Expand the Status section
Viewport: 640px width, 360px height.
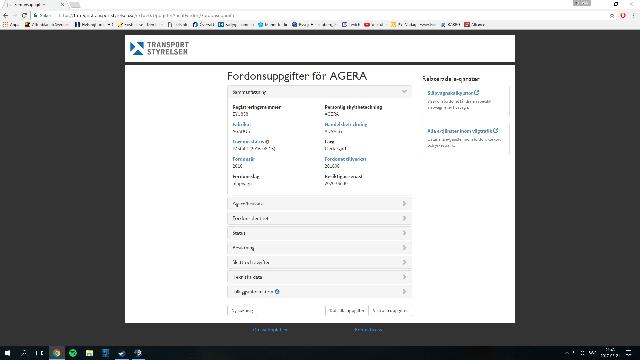319,233
